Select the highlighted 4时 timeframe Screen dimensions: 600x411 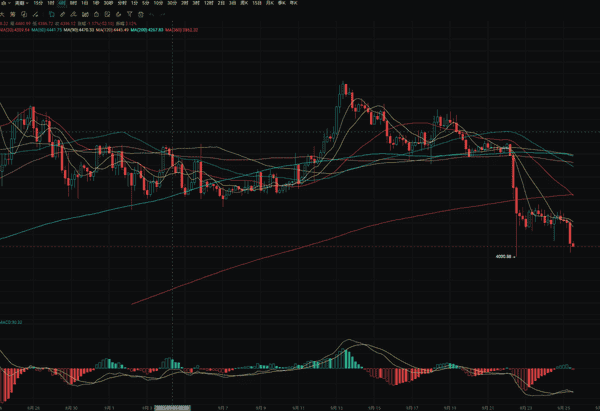[62, 5]
